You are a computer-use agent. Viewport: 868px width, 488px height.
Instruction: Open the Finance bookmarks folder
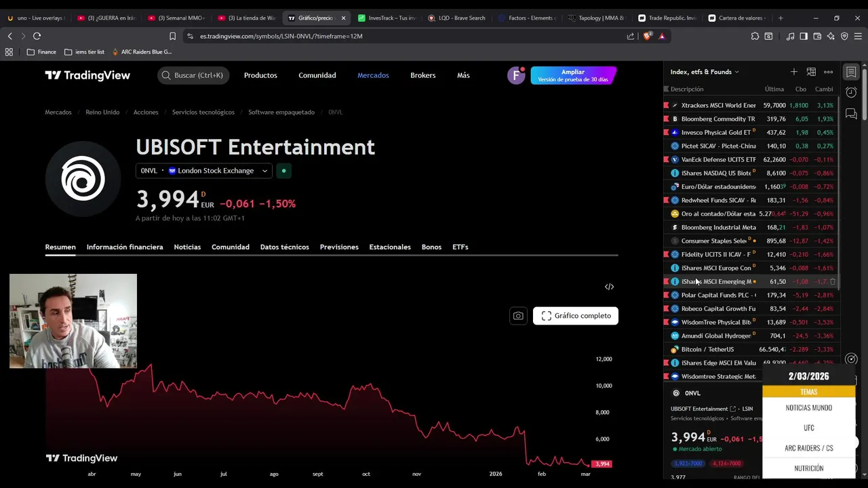(x=41, y=52)
